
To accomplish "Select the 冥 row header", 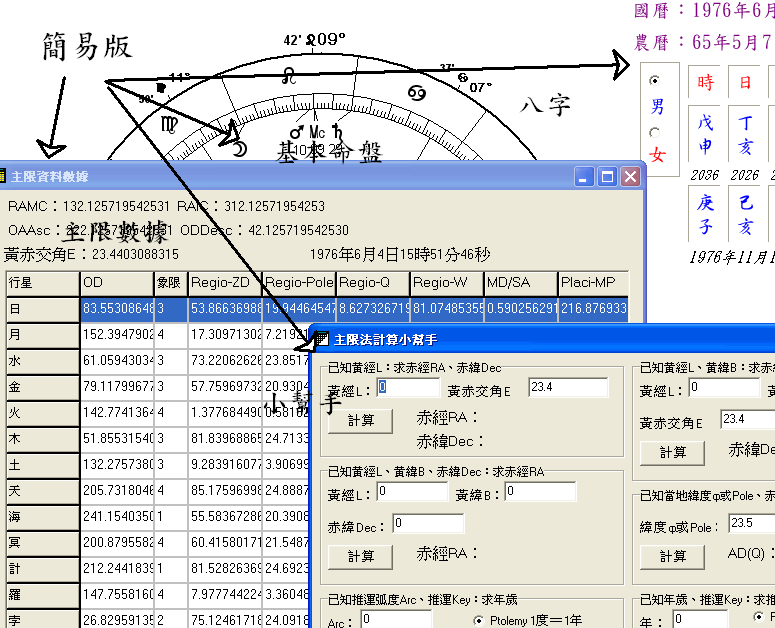I will click(x=43, y=543).
